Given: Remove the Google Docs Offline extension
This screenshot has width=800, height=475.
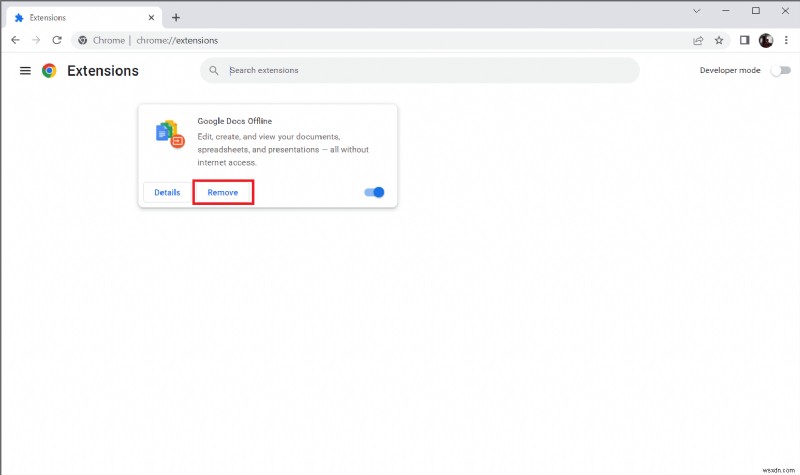Looking at the screenshot, I should click(x=223, y=192).
